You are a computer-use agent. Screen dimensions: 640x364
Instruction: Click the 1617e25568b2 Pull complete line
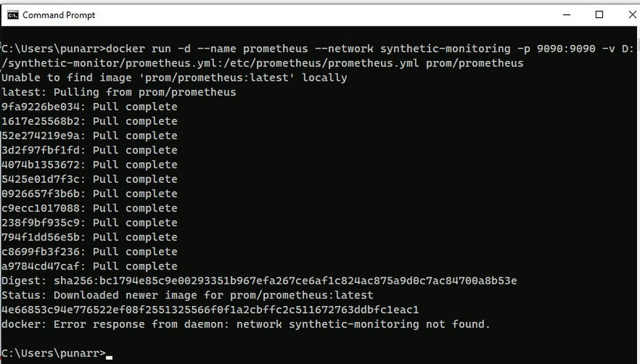pos(90,121)
